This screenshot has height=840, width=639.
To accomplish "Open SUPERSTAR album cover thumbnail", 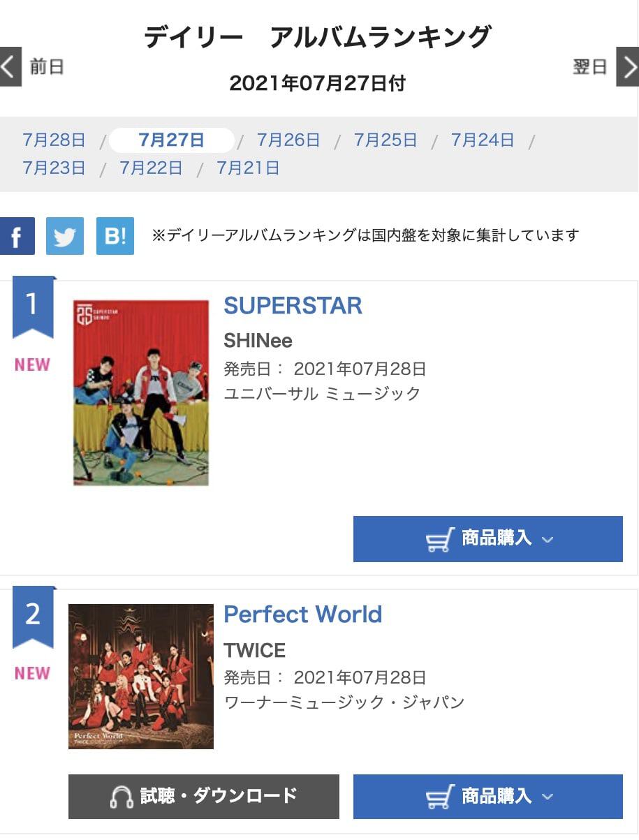I will [141, 392].
